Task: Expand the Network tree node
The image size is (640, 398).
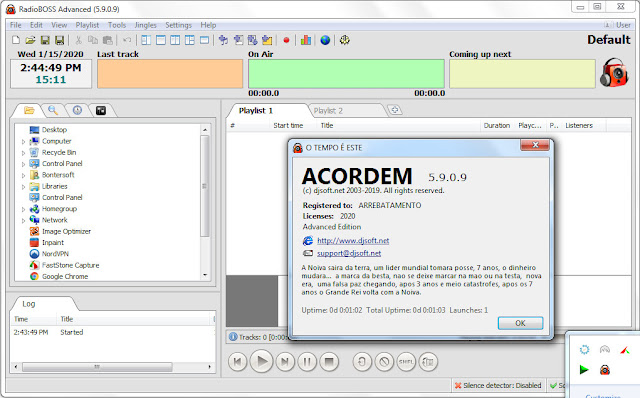Action: click(x=23, y=220)
